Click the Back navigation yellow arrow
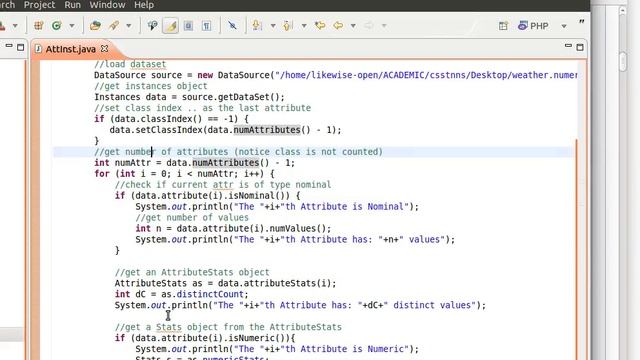 pyautogui.click(x=338, y=26)
